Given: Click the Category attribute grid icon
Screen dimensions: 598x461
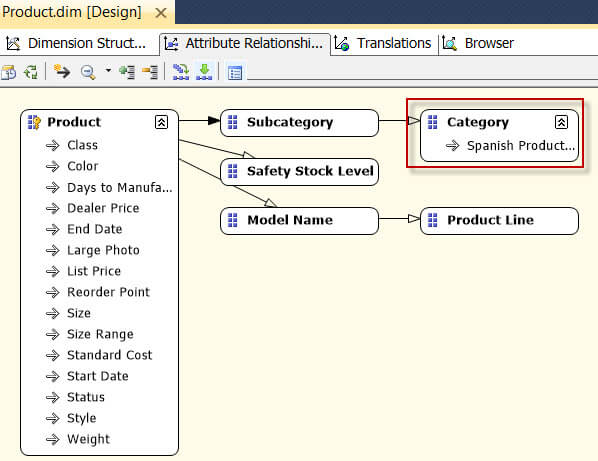Looking at the screenshot, I should (432, 122).
